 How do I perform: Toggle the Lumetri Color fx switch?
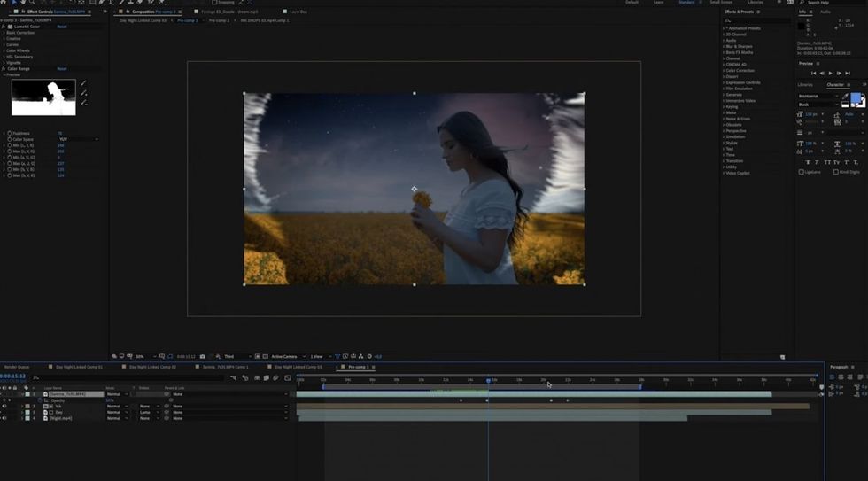4,27
